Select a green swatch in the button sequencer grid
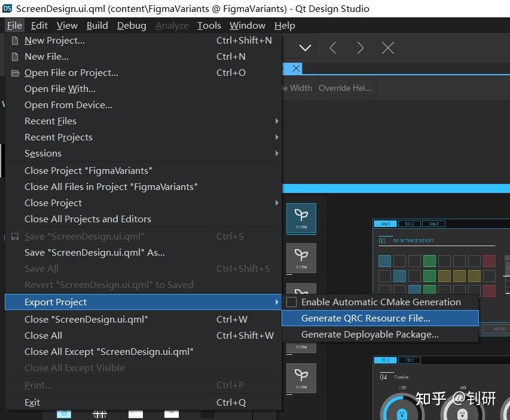 click(430, 260)
